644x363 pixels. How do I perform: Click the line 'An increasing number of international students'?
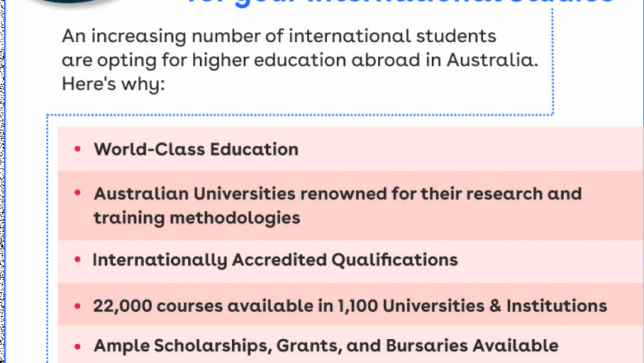coord(279,38)
